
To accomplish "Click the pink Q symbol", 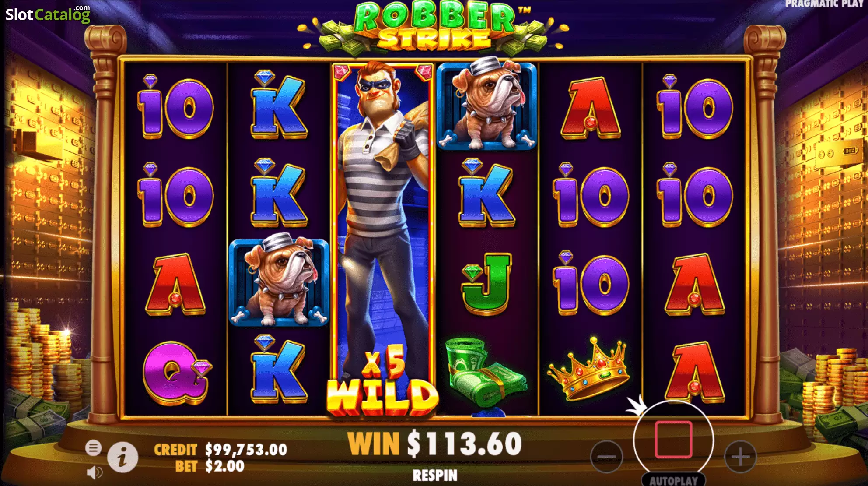I will (x=177, y=372).
